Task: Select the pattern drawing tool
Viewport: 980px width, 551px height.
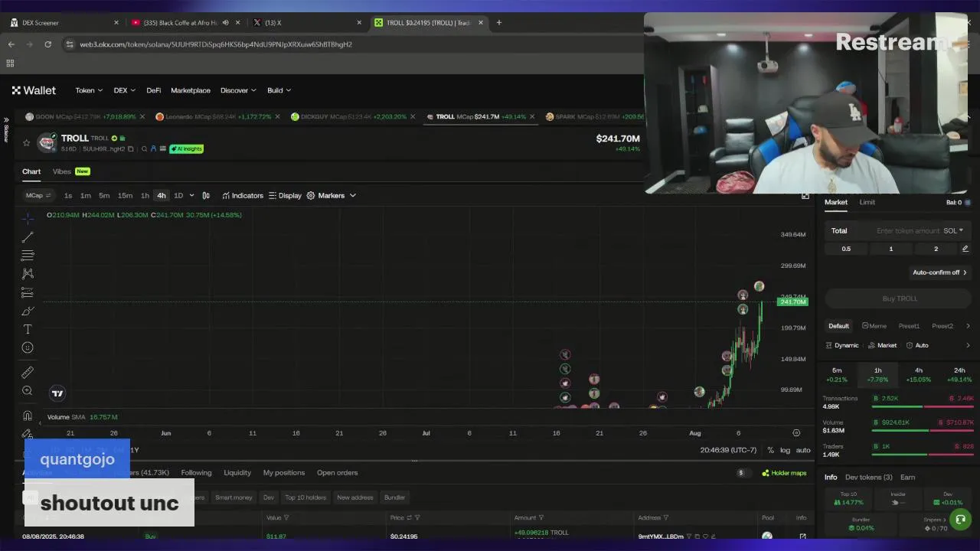Action: (28, 274)
